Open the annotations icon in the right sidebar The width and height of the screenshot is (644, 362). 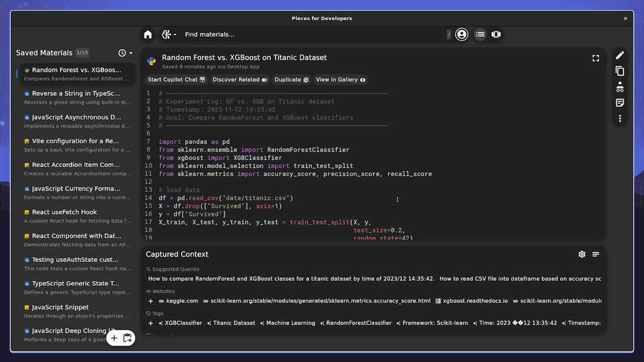point(620,103)
